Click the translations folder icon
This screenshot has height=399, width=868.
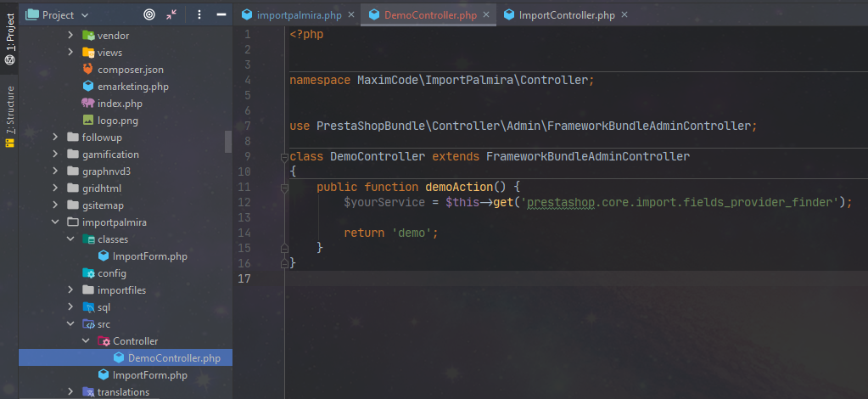(x=88, y=392)
